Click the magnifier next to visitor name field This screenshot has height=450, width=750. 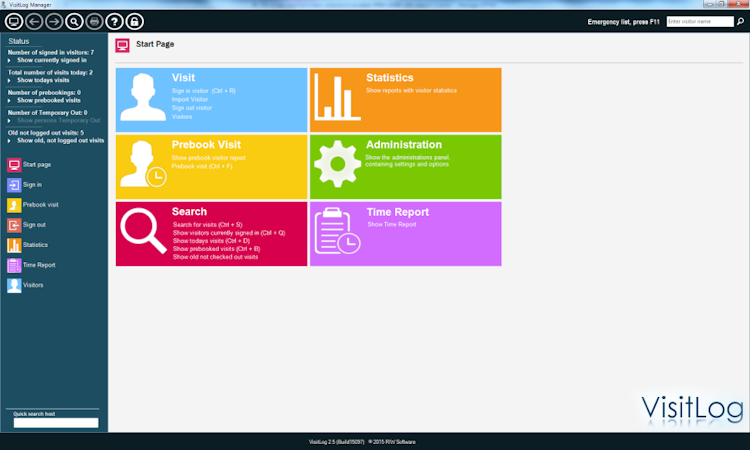click(740, 22)
